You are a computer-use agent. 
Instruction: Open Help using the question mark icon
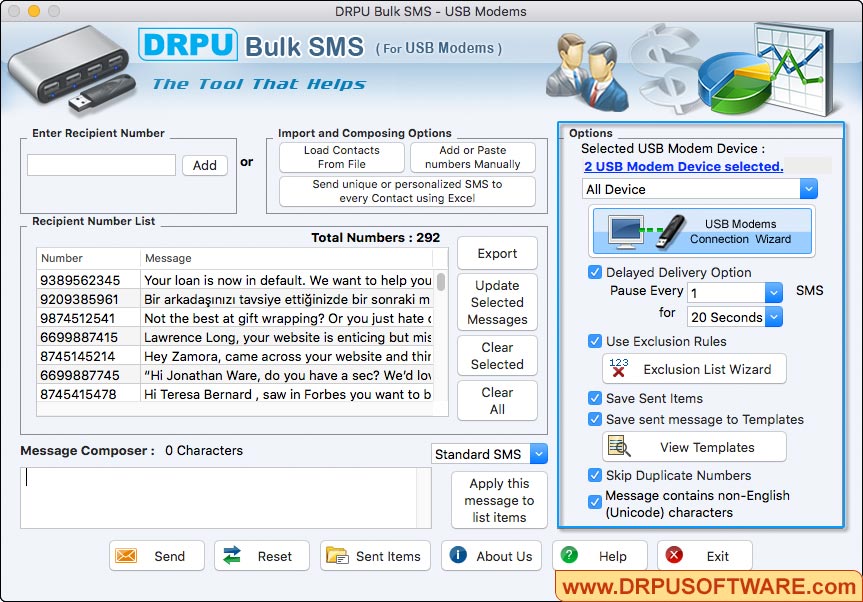pyautogui.click(x=569, y=556)
